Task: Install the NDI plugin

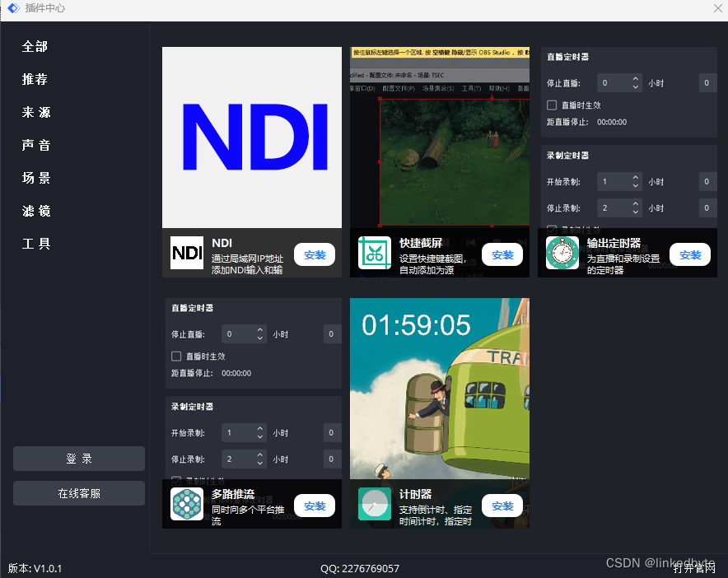Action: 315,255
